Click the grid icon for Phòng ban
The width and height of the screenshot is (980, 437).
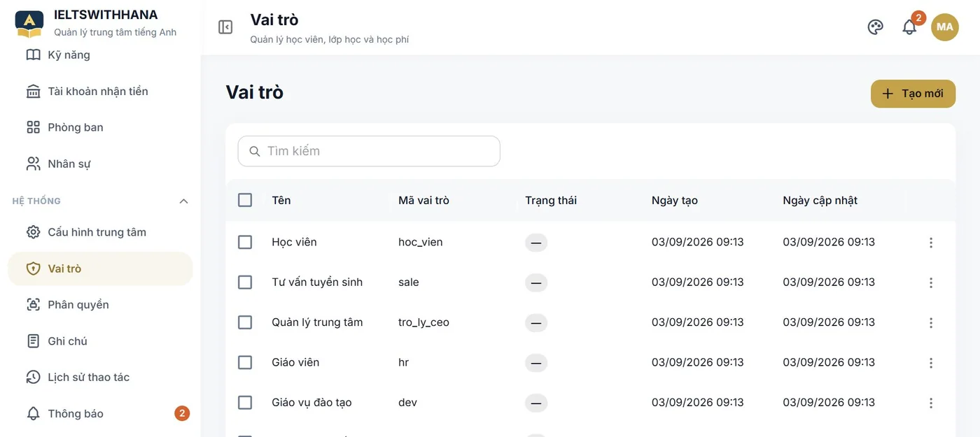33,127
